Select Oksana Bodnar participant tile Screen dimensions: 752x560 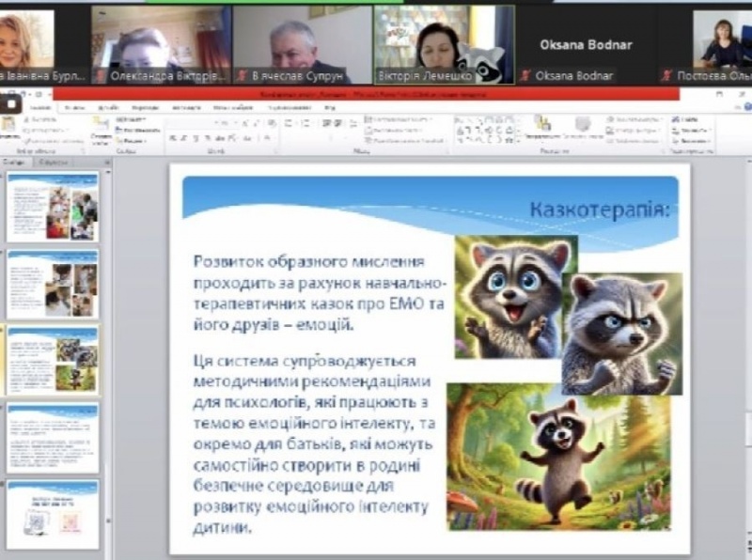point(586,44)
